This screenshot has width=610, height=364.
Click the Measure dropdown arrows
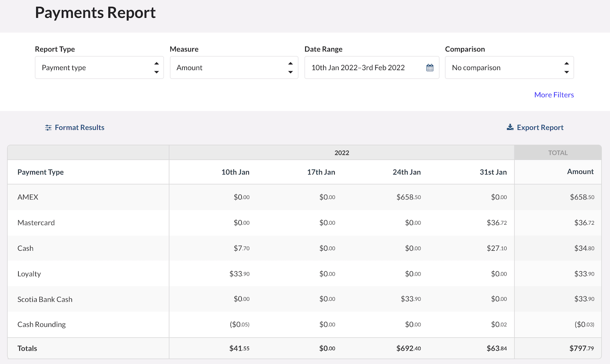pos(290,67)
